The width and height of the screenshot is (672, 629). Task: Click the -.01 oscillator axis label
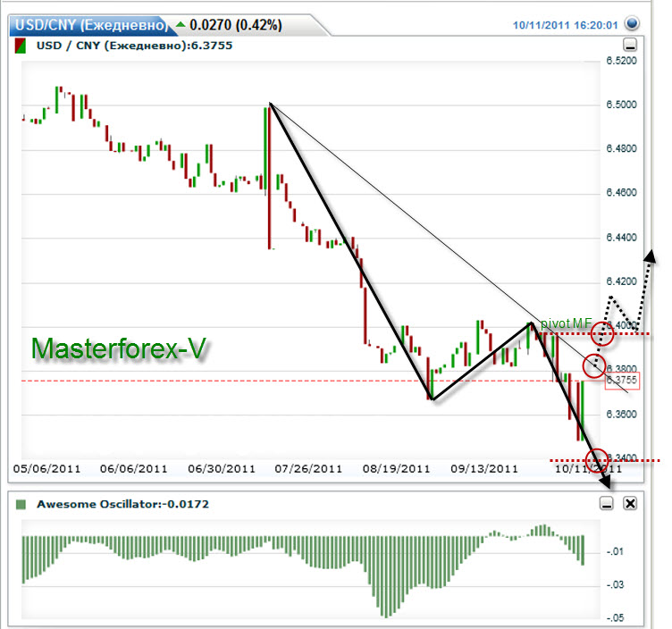tap(615, 552)
